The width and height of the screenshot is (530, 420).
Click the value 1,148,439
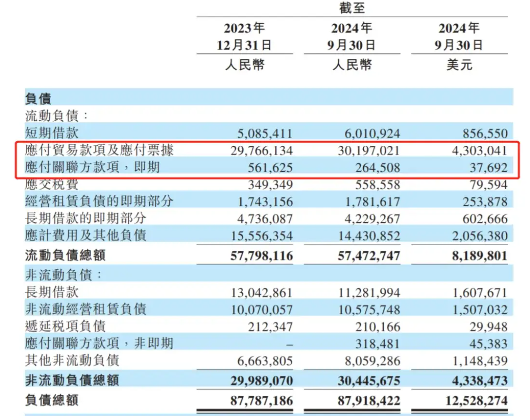pos(480,361)
